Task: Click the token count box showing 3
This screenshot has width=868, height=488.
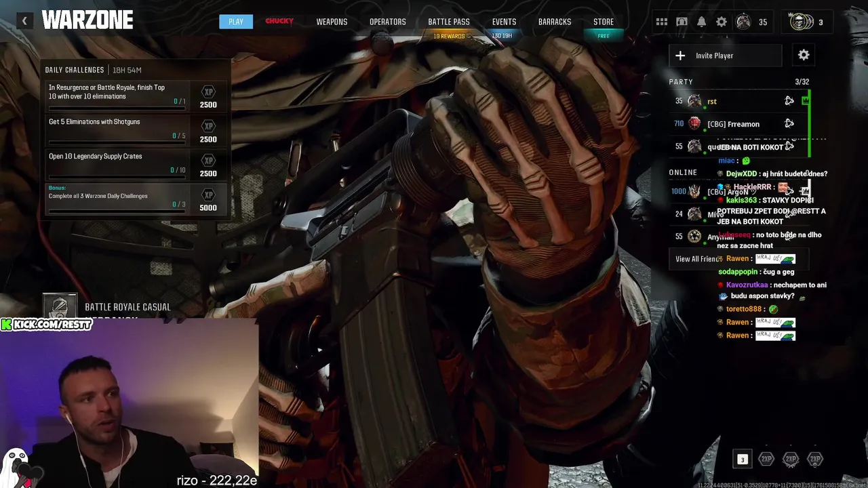Action: [742, 460]
